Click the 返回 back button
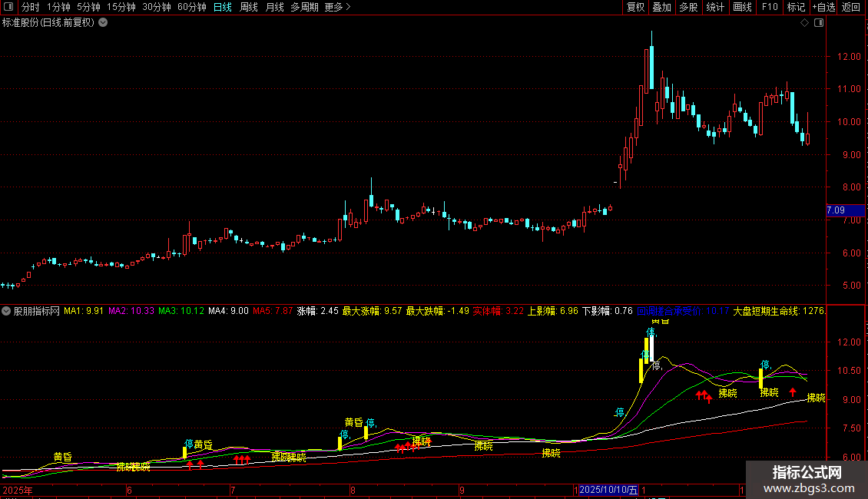The width and height of the screenshot is (868, 499). tap(851, 7)
